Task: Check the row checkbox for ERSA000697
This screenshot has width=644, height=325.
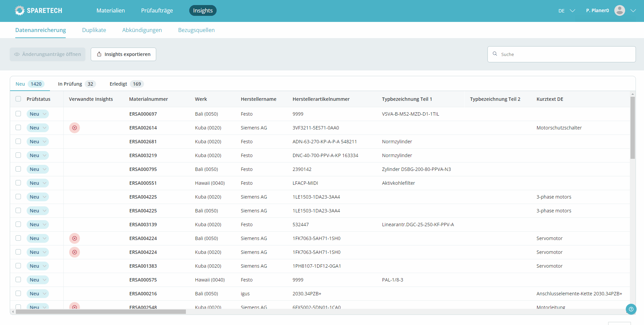Action: point(18,114)
